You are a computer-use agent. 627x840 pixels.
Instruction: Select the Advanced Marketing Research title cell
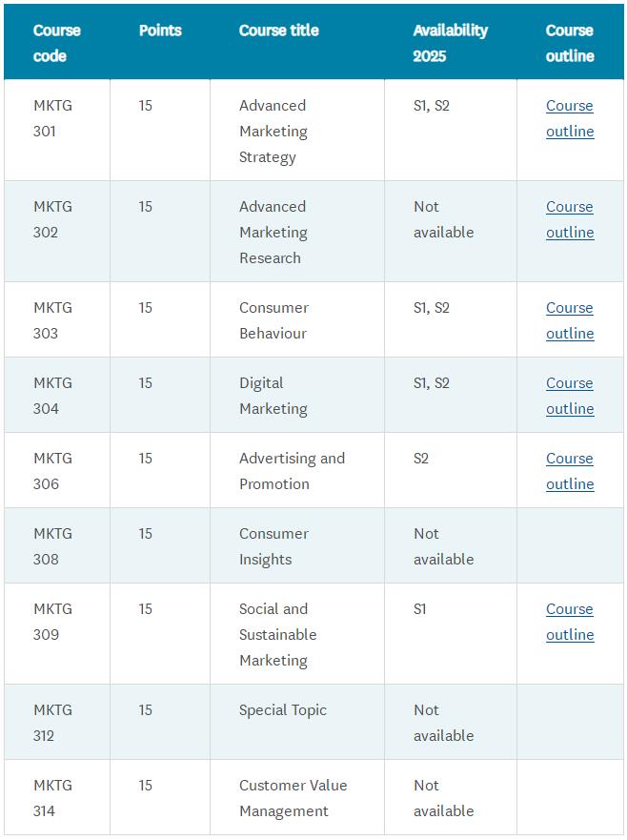273,233
